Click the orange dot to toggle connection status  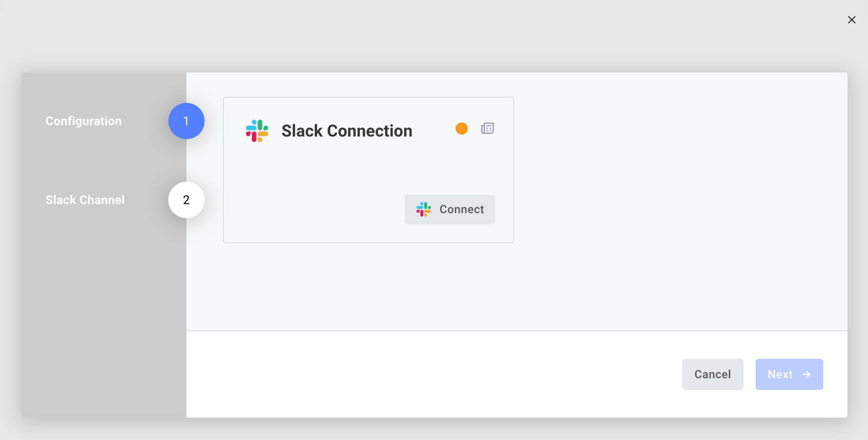(x=461, y=128)
